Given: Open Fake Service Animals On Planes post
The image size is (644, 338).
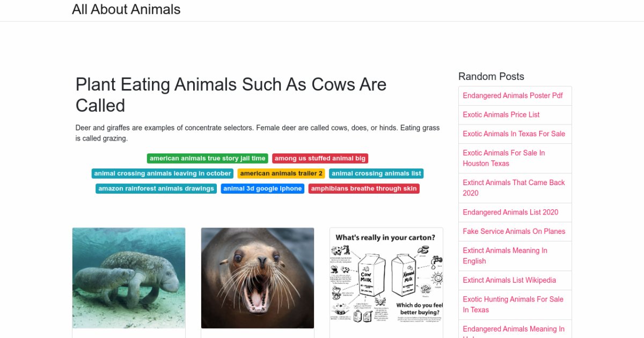Looking at the screenshot, I should coord(514,231).
